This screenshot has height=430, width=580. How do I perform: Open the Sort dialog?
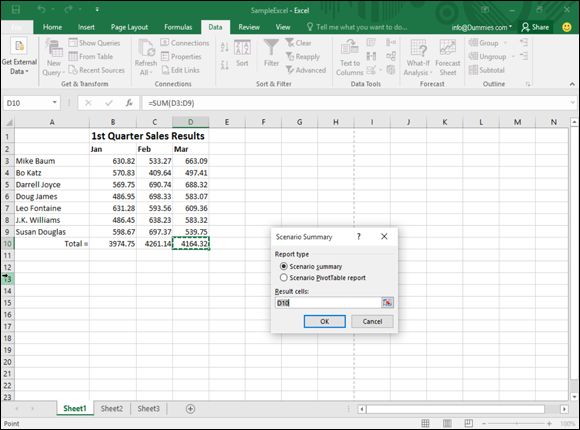click(x=242, y=54)
